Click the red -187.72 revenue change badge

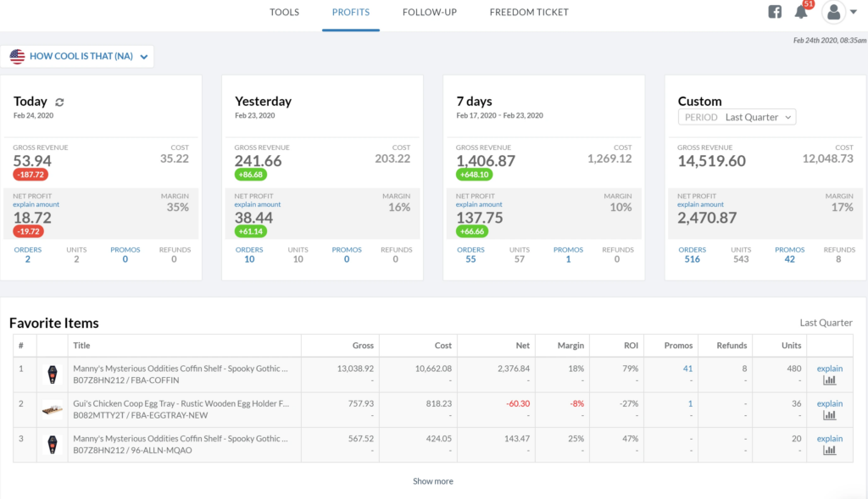[x=32, y=175]
